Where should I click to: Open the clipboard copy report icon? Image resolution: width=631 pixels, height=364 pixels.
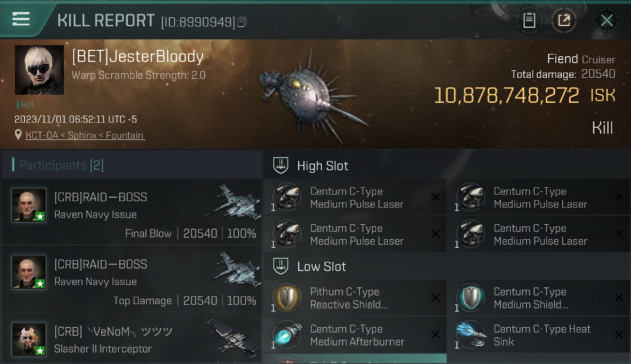529,20
